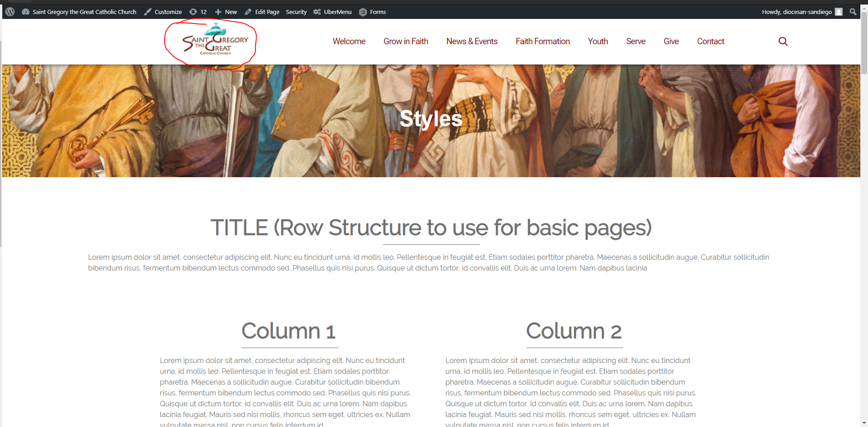Viewport: 868px width, 427px height.
Task: Click the plus New content icon
Action: click(x=218, y=12)
